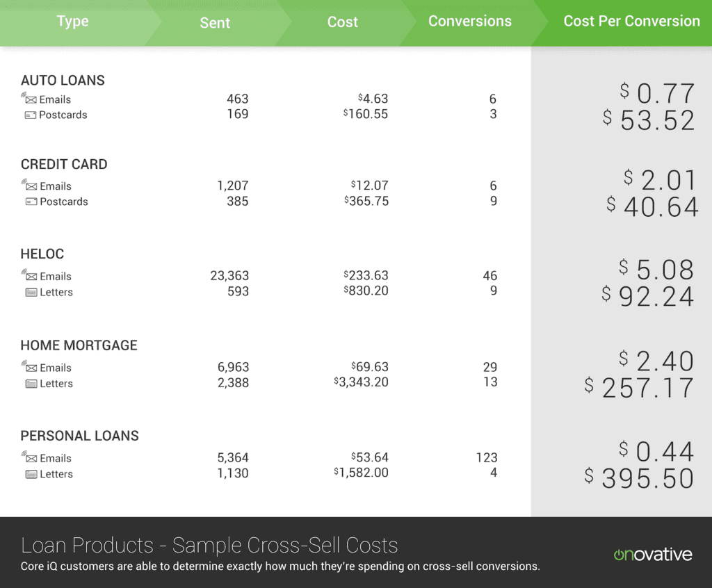Click the Home Mortgage Emails envelope icon

point(29,367)
